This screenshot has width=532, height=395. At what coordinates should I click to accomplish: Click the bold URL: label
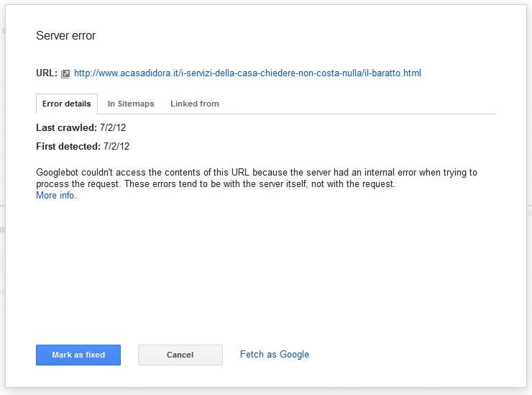[x=47, y=73]
